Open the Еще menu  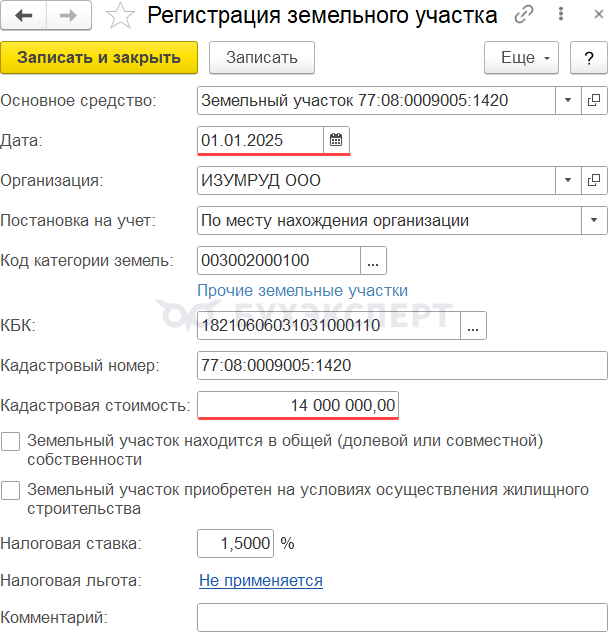(x=521, y=58)
